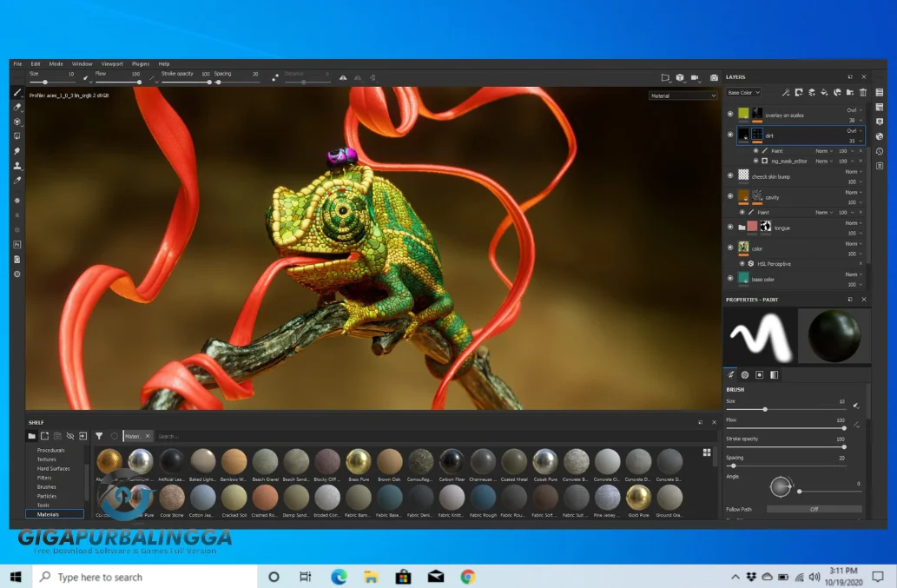Toggle visibility of the tongue layer
The image size is (897, 588).
tap(729, 226)
